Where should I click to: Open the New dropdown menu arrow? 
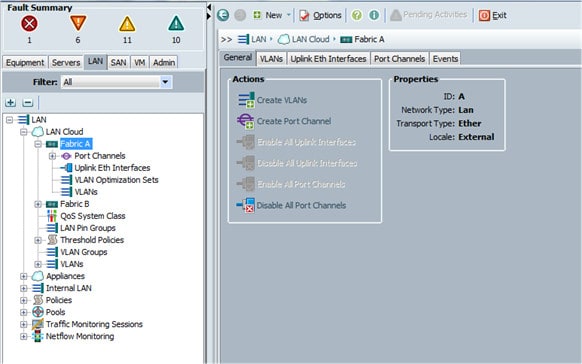(x=288, y=15)
